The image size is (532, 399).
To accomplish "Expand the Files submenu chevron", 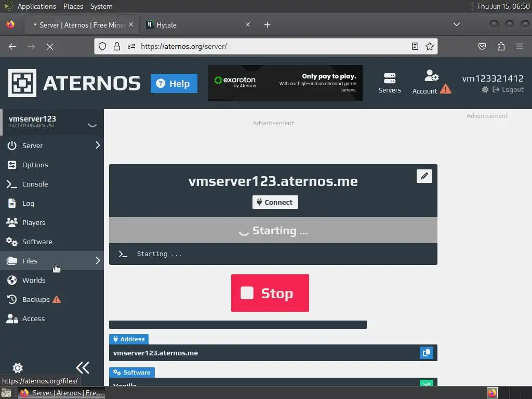I will point(98,261).
